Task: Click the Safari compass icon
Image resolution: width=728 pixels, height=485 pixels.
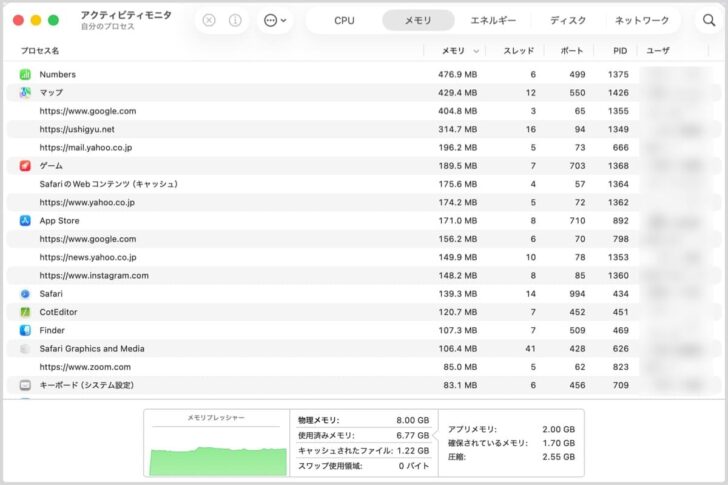Action: click(25, 294)
